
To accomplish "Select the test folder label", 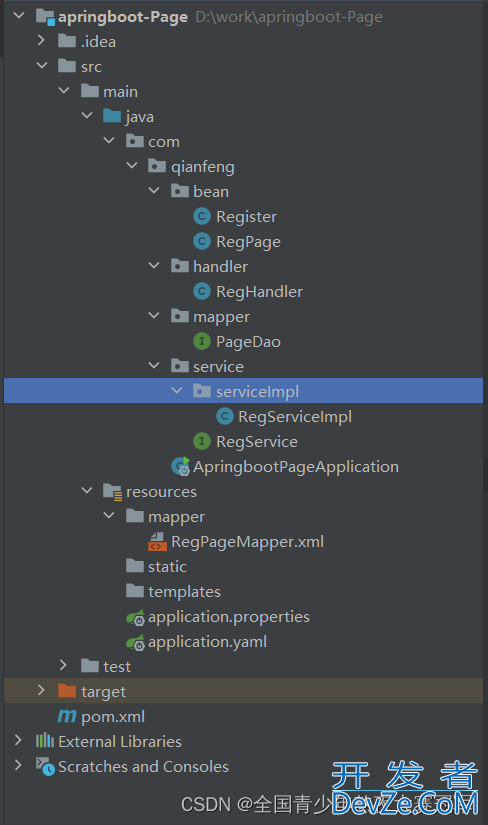I will [117, 667].
